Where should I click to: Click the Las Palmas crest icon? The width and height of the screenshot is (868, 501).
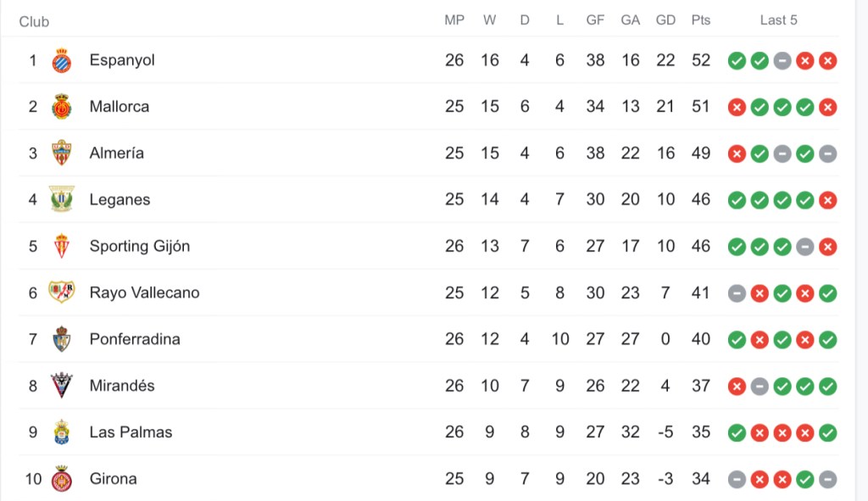[61, 432]
